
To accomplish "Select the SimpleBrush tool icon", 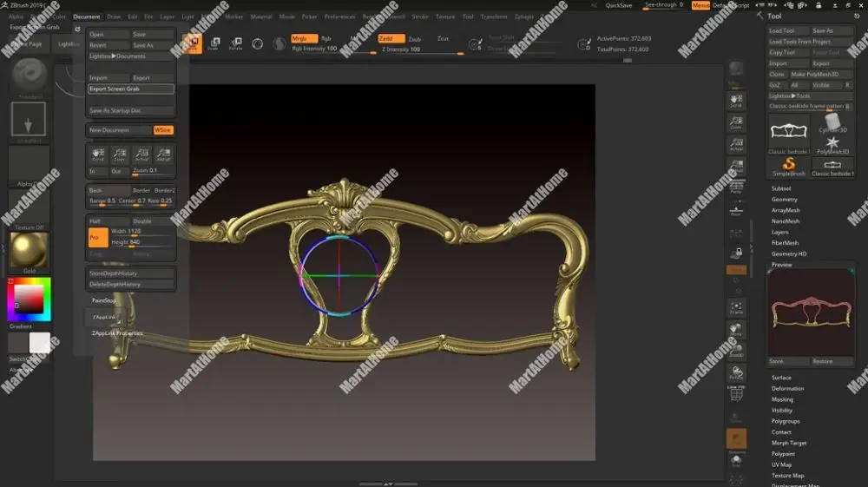I will 789,165.
